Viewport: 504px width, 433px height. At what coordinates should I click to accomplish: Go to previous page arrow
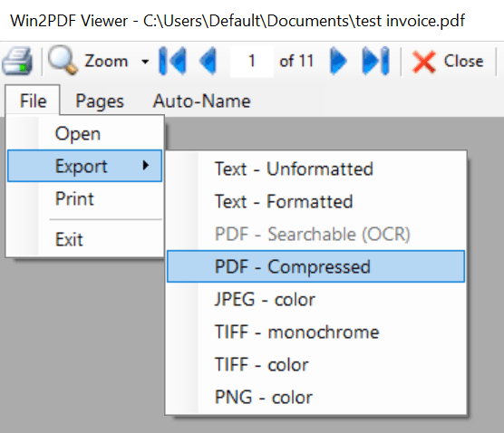(x=208, y=61)
